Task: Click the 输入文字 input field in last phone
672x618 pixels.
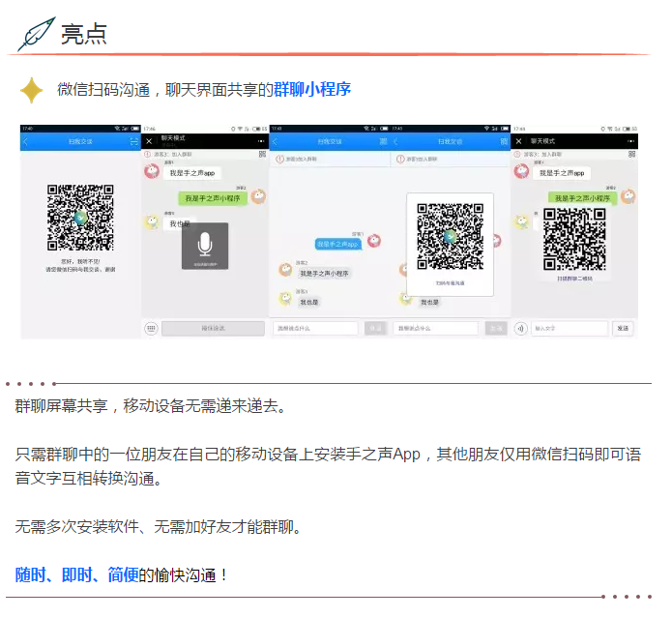Action: (x=569, y=328)
